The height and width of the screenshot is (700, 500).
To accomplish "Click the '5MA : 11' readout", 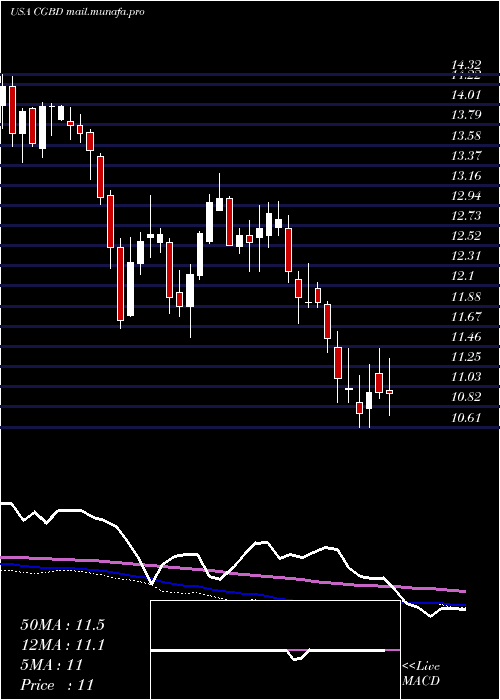I will [x=51, y=665].
